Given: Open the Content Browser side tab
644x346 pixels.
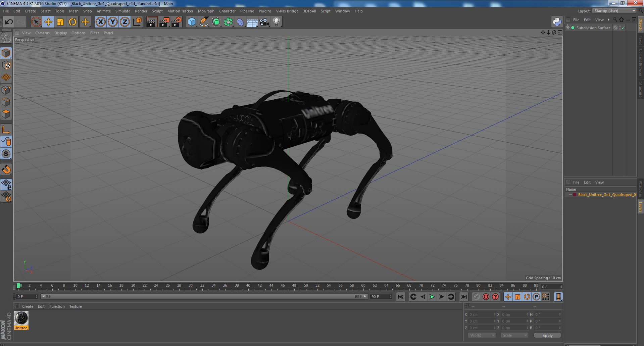Looking at the screenshot, I should tap(641, 62).
